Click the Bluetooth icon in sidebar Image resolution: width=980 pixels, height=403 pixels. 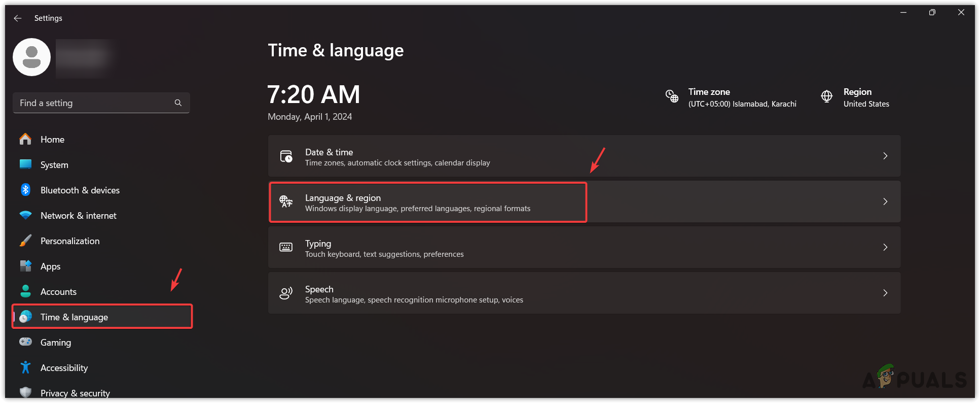pyautogui.click(x=25, y=190)
